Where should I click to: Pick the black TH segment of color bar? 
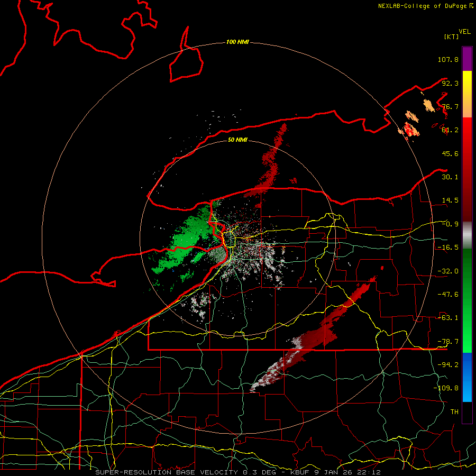tap(467, 412)
